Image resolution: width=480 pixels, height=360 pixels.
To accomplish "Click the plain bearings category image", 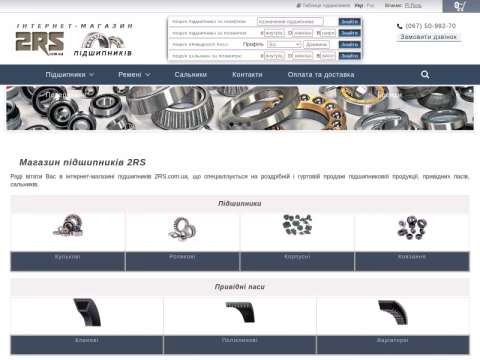I will pos(412,228).
